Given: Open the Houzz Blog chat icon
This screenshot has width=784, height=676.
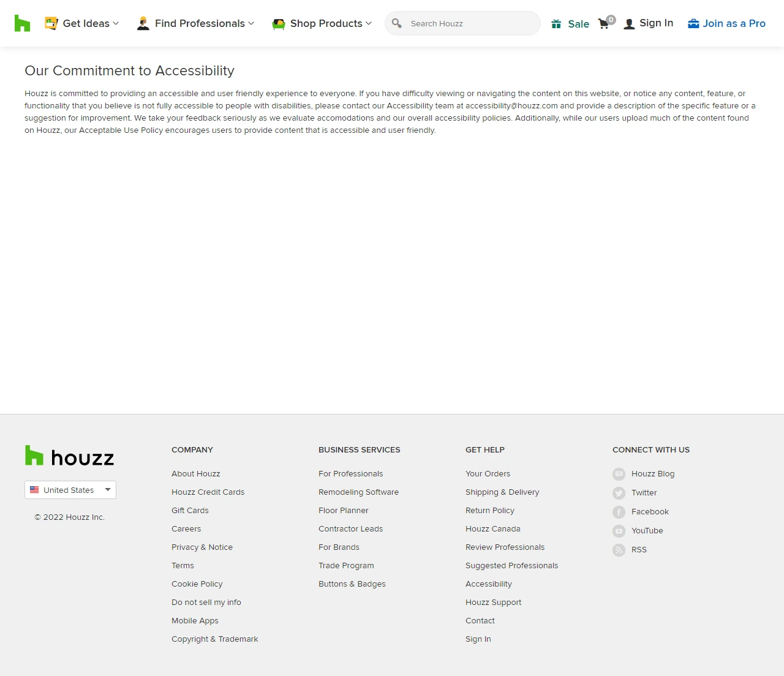Looking at the screenshot, I should tap(619, 473).
